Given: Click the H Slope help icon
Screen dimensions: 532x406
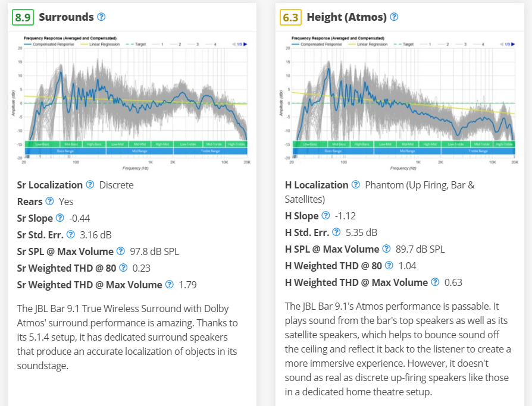Looking at the screenshot, I should [x=326, y=216].
